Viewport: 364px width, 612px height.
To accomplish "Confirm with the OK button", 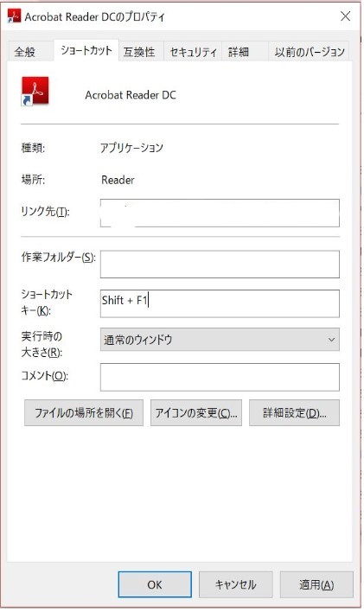I will click(x=155, y=584).
